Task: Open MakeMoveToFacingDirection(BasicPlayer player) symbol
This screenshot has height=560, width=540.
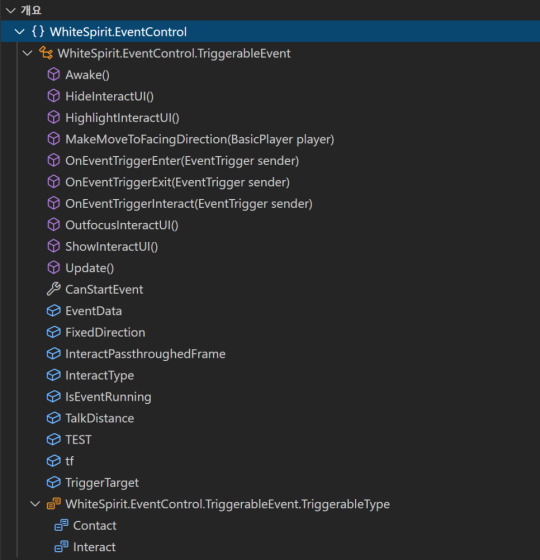Action: [200, 139]
